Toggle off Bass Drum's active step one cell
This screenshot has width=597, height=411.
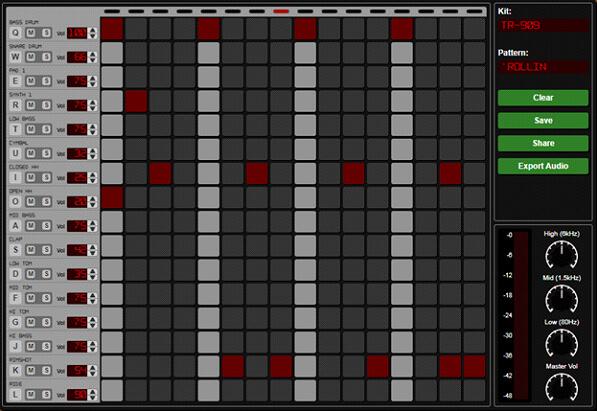coord(112,29)
